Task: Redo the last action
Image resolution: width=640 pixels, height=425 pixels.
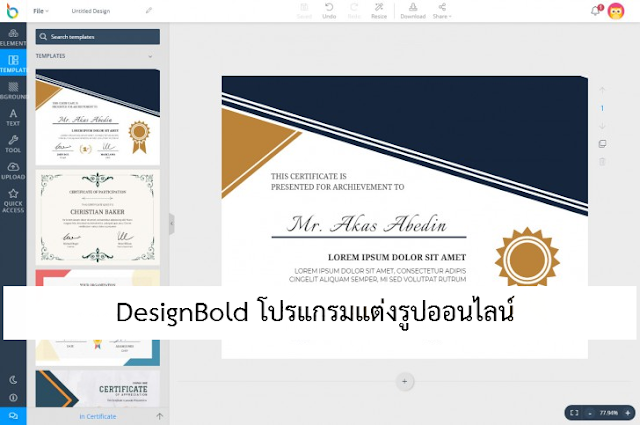Action: coord(354,11)
